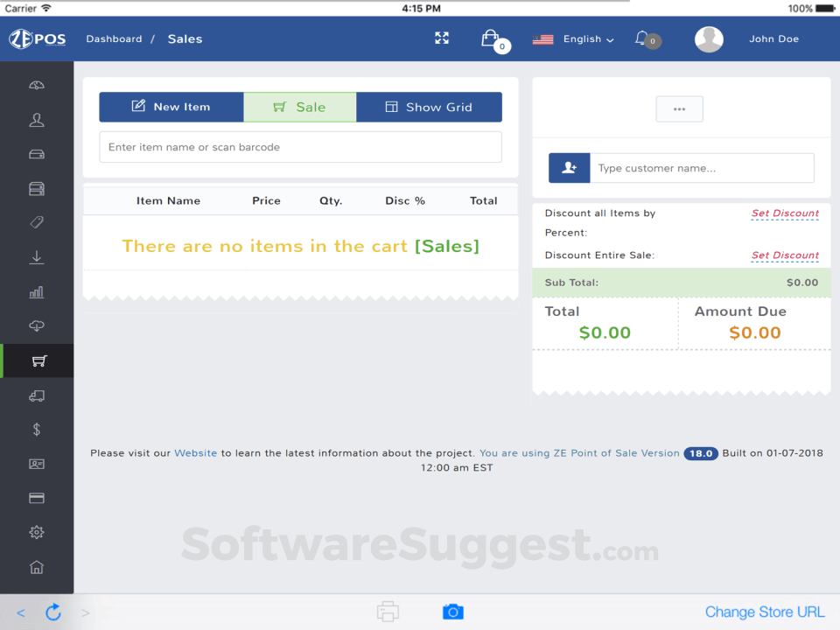Select the price tag icon in sidebar

tap(37, 222)
